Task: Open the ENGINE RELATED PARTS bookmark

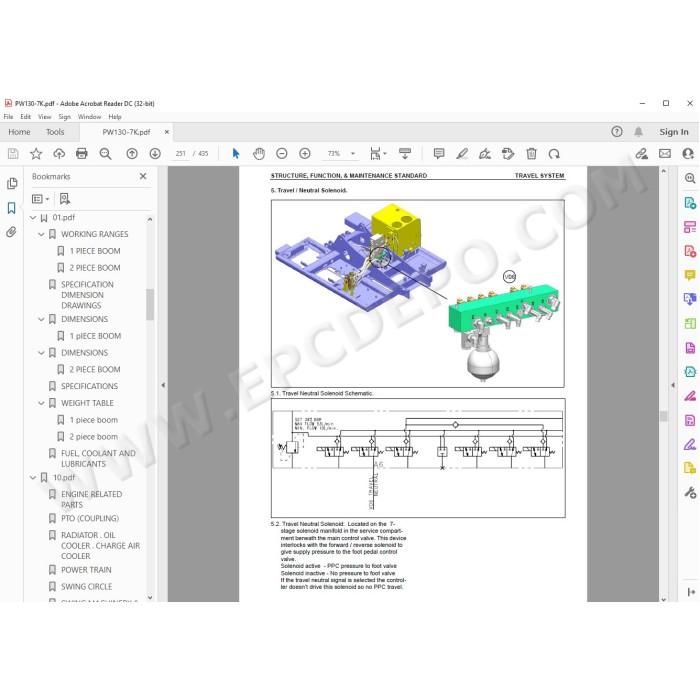Action: click(92, 500)
